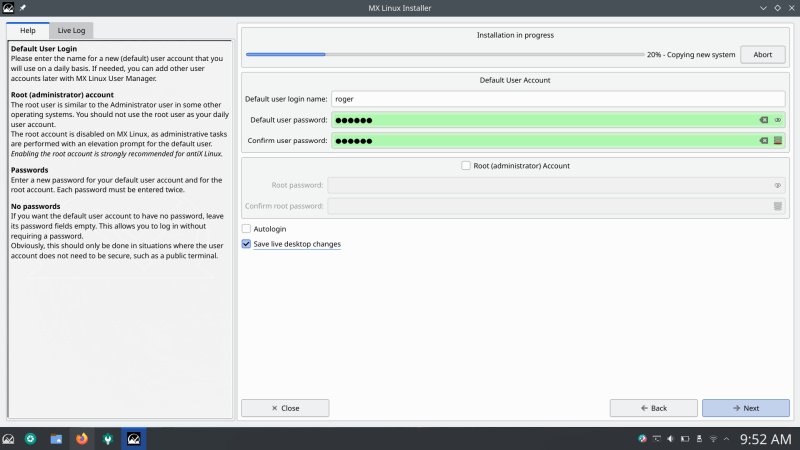Click the 'Installation in progress' title
The width and height of the screenshot is (800, 450).
click(x=515, y=35)
